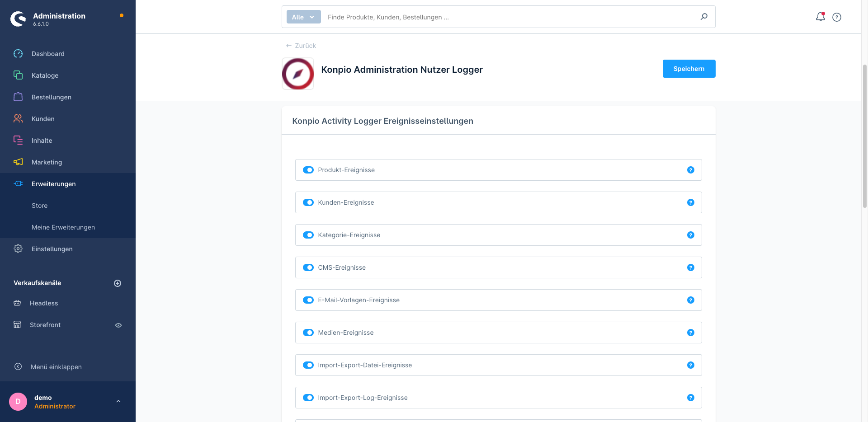Toggle Medien-Ereignisse switch
868x422 pixels.
tap(308, 333)
